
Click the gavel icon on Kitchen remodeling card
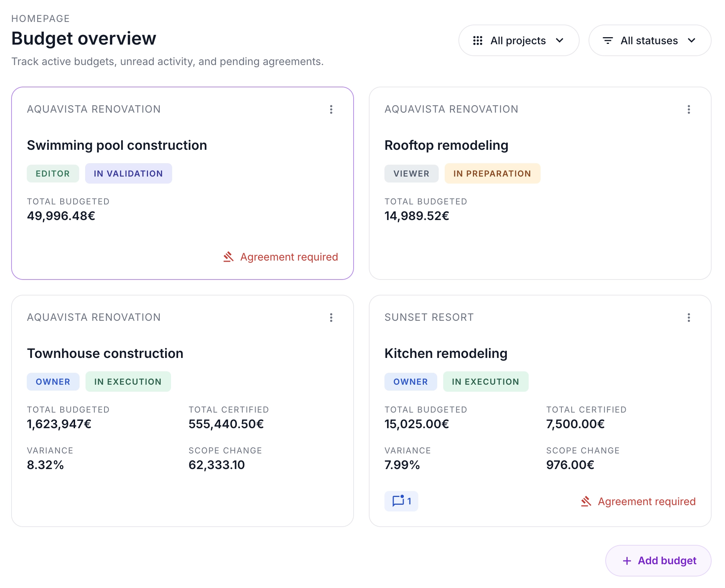point(587,501)
